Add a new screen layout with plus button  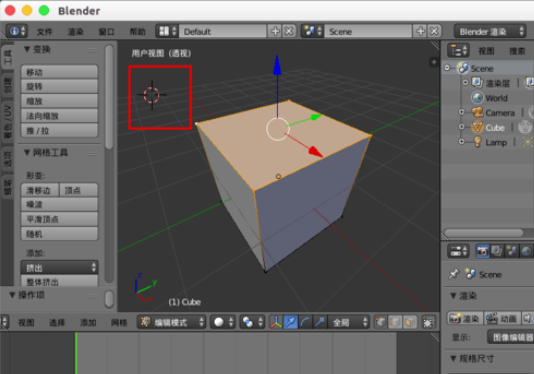click(275, 31)
